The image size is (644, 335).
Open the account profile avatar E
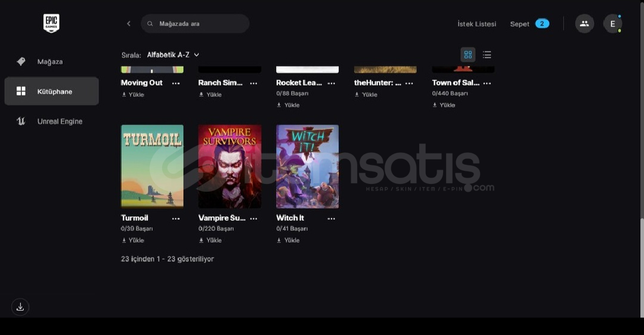(x=612, y=24)
